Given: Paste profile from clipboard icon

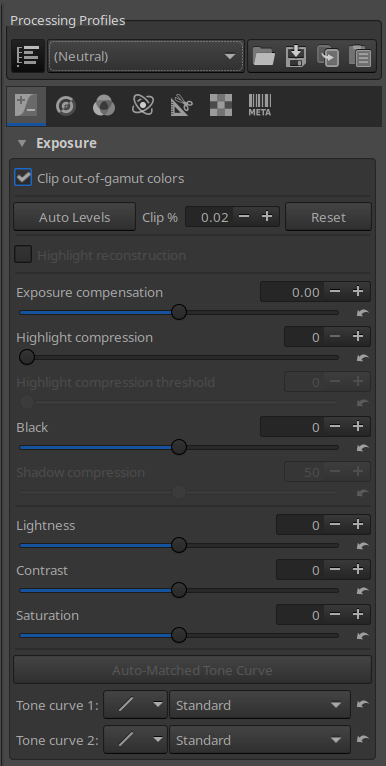Looking at the screenshot, I should pos(360,56).
